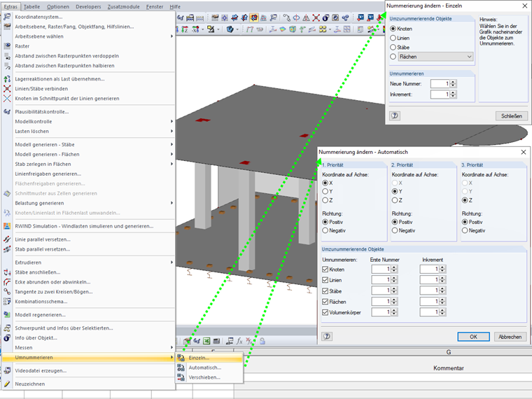Click OK in Automatisch dialog

point(473,337)
